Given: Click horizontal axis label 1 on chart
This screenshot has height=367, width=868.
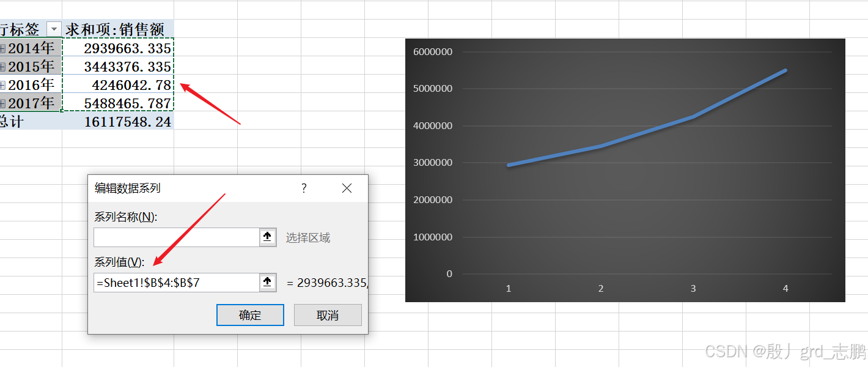Looking at the screenshot, I should [x=509, y=289].
